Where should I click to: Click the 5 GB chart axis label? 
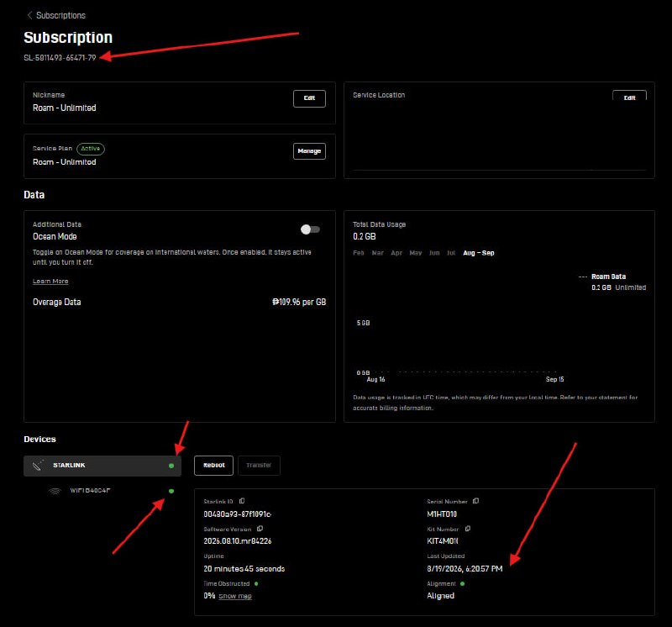[x=363, y=323]
